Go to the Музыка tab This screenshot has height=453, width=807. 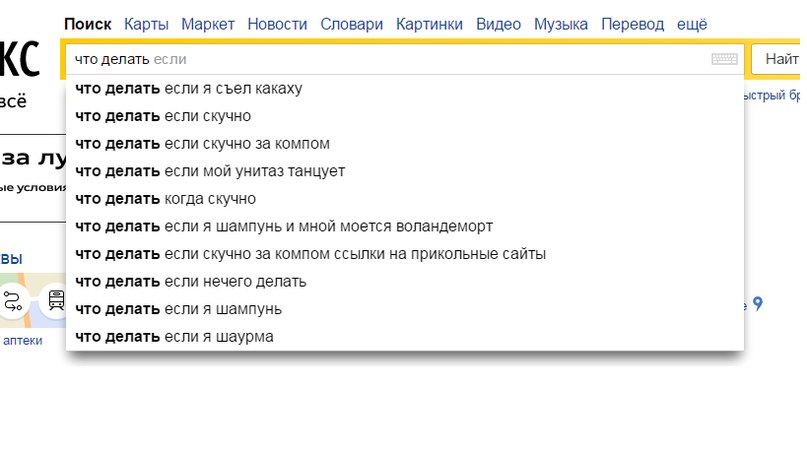[560, 24]
